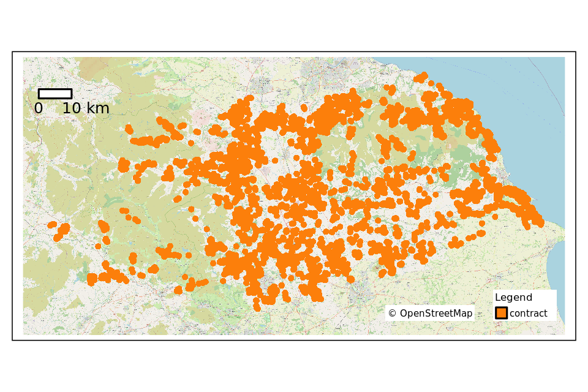The width and height of the screenshot is (588, 392).
Task: Click the easternmost orange marker on the coastline
Action: (539, 222)
